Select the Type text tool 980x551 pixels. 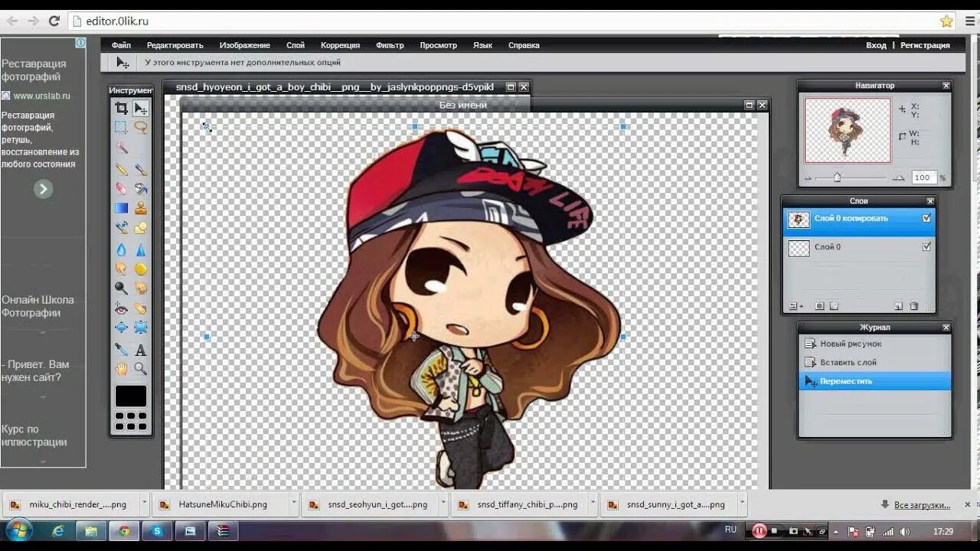point(141,350)
